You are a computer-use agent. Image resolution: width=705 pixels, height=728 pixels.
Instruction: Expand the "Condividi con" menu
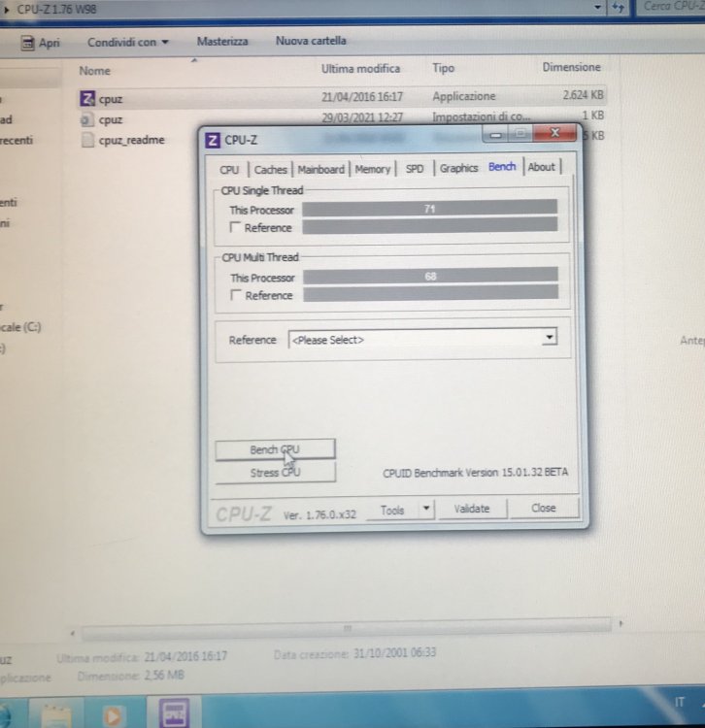tap(128, 42)
